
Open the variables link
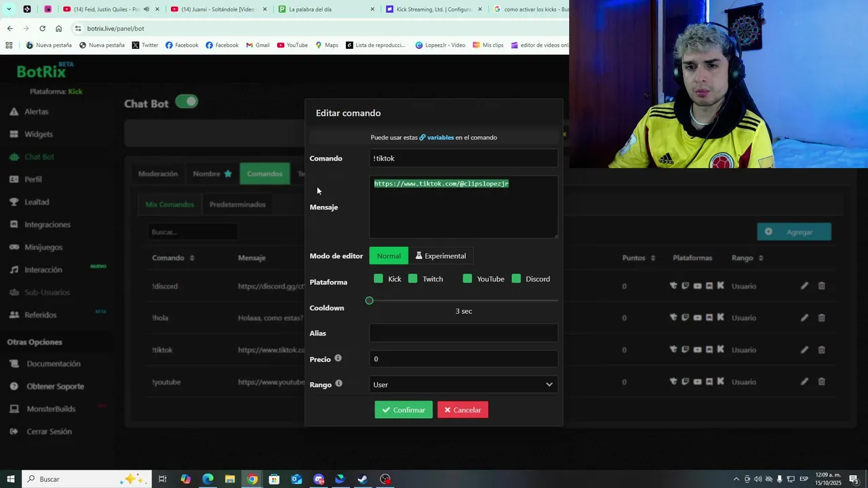437,137
